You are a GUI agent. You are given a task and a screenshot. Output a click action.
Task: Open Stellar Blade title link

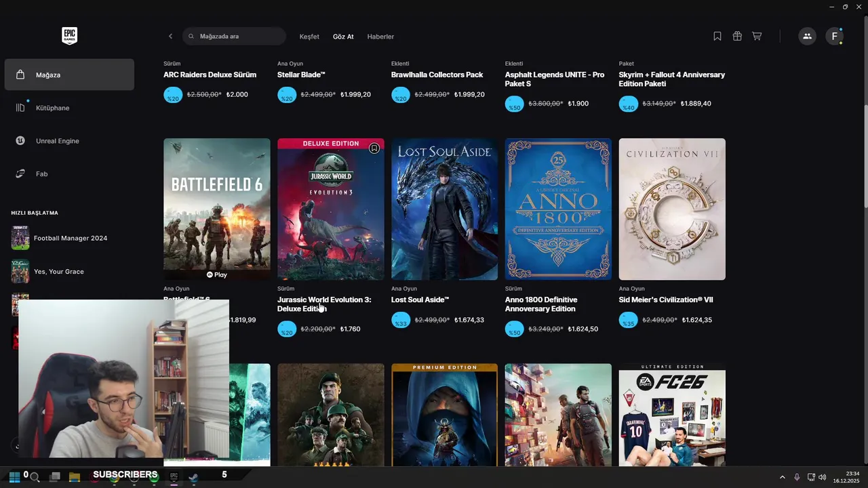coord(301,75)
